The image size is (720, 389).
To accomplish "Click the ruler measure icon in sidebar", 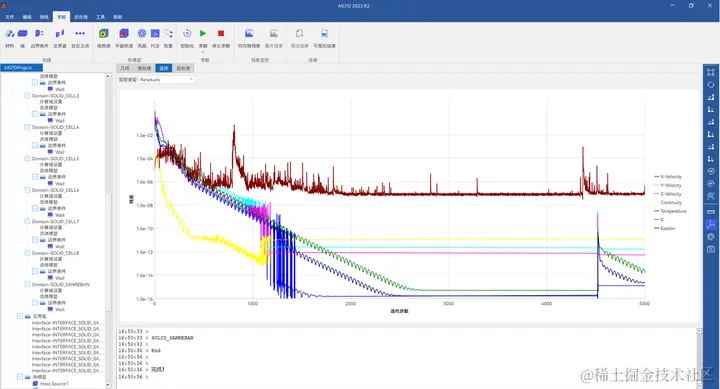I will click(x=711, y=212).
